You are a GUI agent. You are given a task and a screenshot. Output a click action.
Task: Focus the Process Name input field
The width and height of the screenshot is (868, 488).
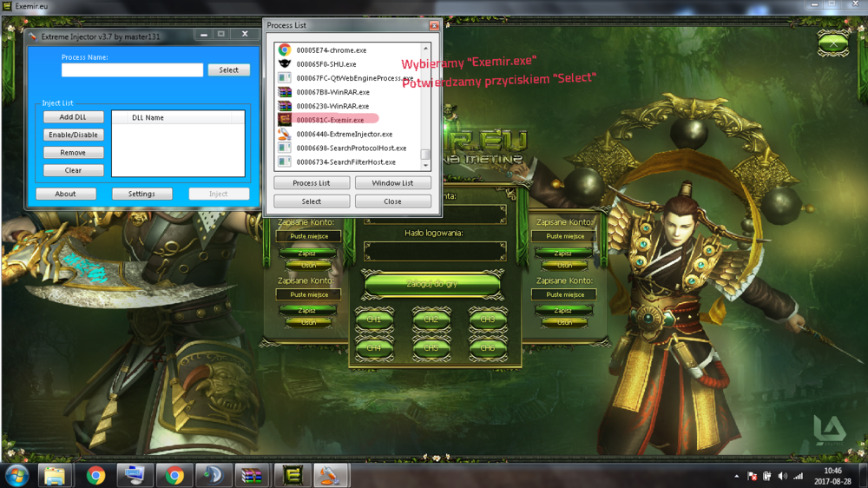[132, 69]
